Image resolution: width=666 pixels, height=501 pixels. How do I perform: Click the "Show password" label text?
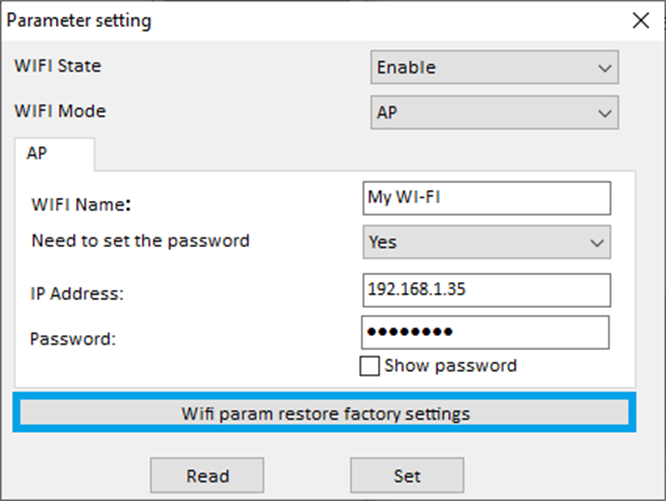450,366
